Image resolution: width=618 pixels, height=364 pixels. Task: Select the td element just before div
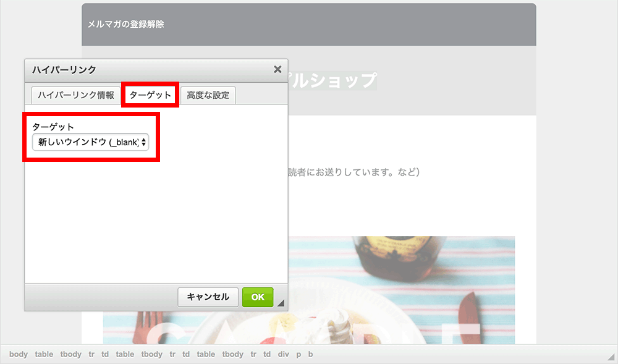pyautogui.click(x=267, y=354)
